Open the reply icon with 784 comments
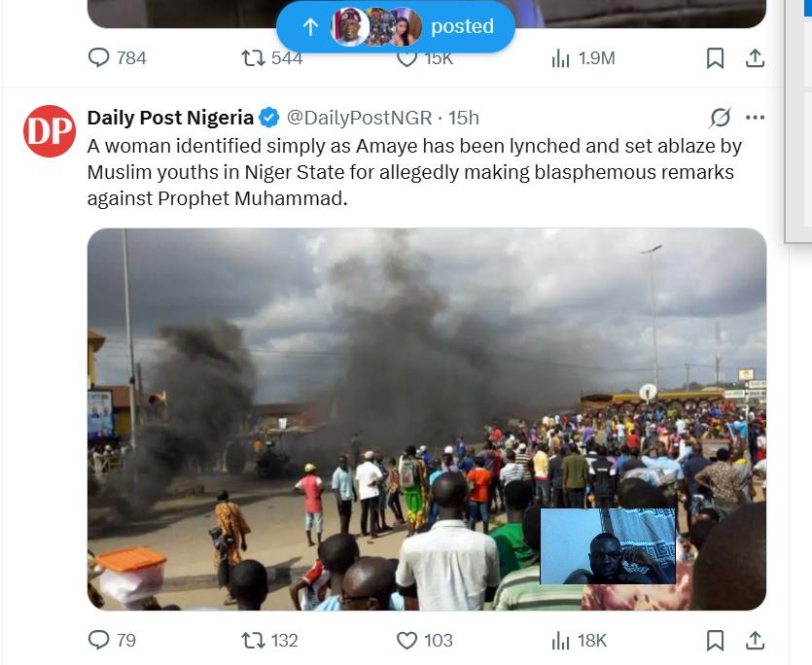The image size is (812, 665). [x=100, y=58]
